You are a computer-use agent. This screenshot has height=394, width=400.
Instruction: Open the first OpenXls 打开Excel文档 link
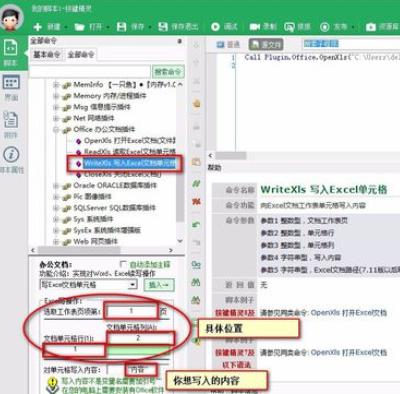coord(349,313)
